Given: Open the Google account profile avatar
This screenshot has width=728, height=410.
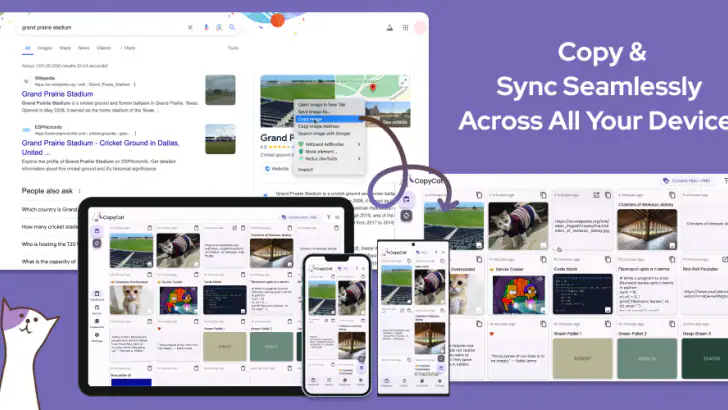Looking at the screenshot, I should pyautogui.click(x=420, y=28).
